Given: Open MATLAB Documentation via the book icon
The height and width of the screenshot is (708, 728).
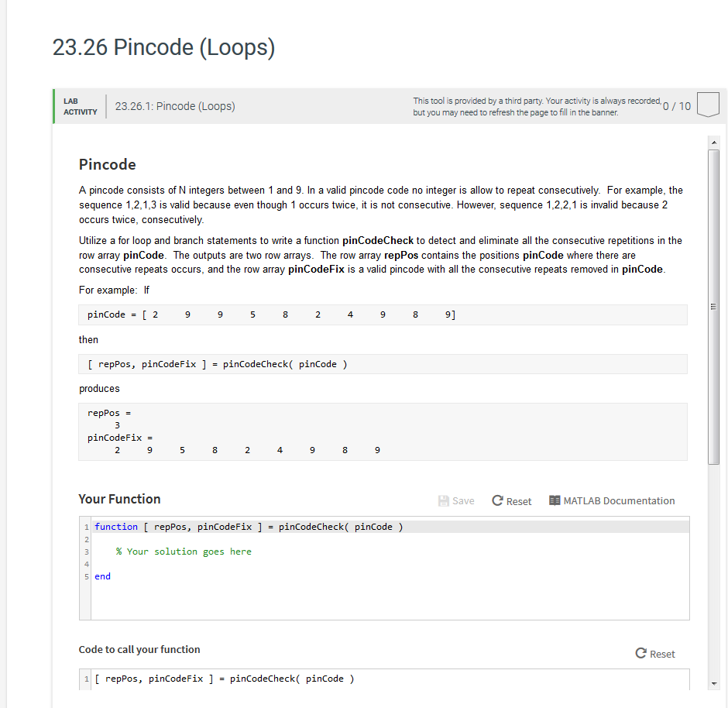Looking at the screenshot, I should point(555,500).
